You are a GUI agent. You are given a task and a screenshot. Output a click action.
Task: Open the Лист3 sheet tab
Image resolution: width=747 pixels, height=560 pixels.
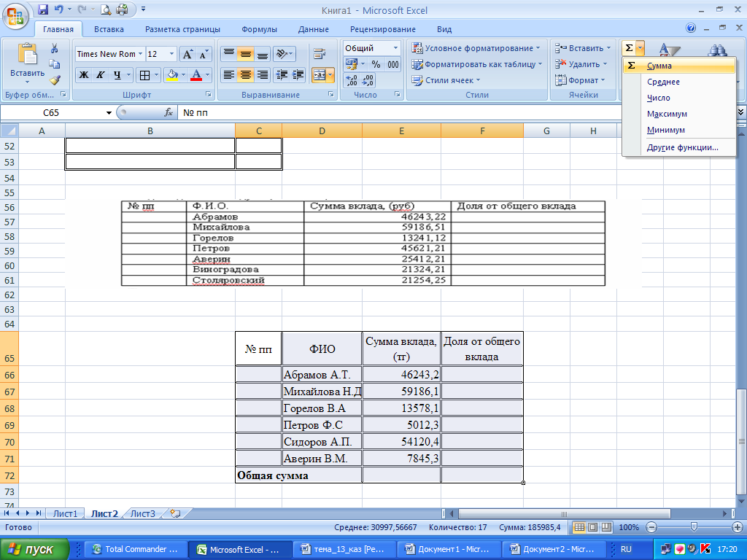143,514
